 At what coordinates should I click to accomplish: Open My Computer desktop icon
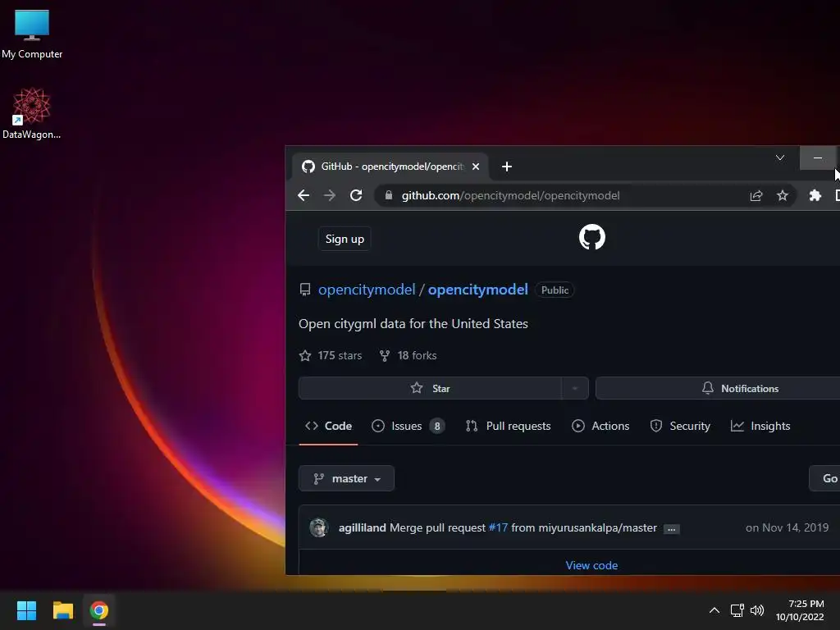32,34
